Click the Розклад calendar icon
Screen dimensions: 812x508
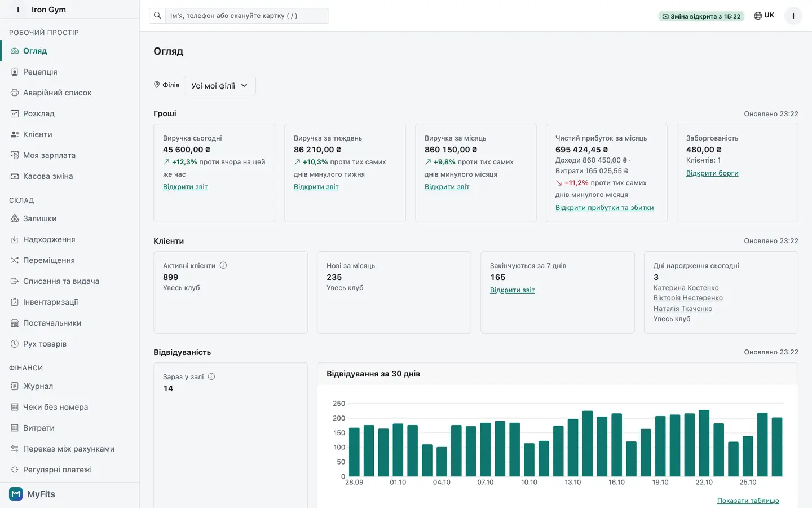pyautogui.click(x=15, y=113)
